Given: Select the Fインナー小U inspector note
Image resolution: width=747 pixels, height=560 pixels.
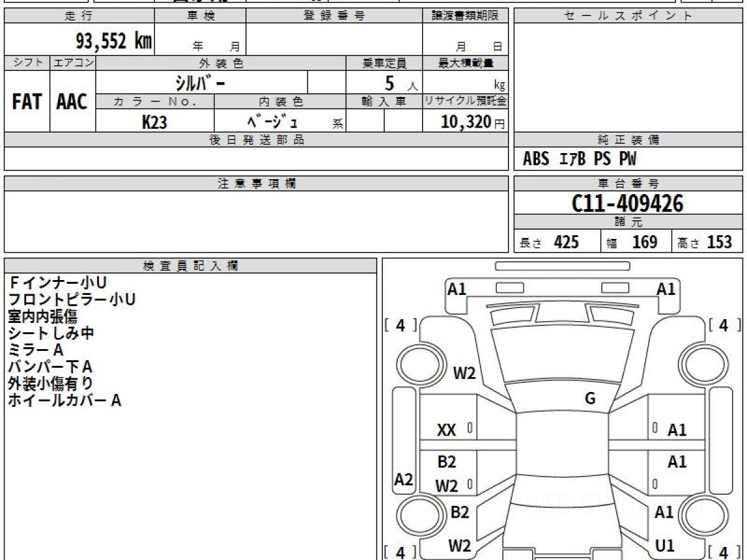Looking at the screenshot, I should click(x=57, y=282).
